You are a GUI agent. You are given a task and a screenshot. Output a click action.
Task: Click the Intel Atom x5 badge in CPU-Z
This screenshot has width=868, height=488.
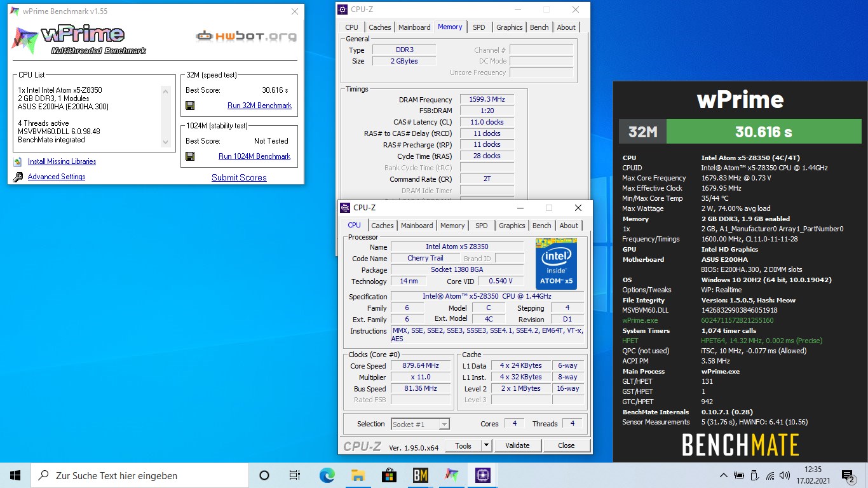tap(556, 264)
